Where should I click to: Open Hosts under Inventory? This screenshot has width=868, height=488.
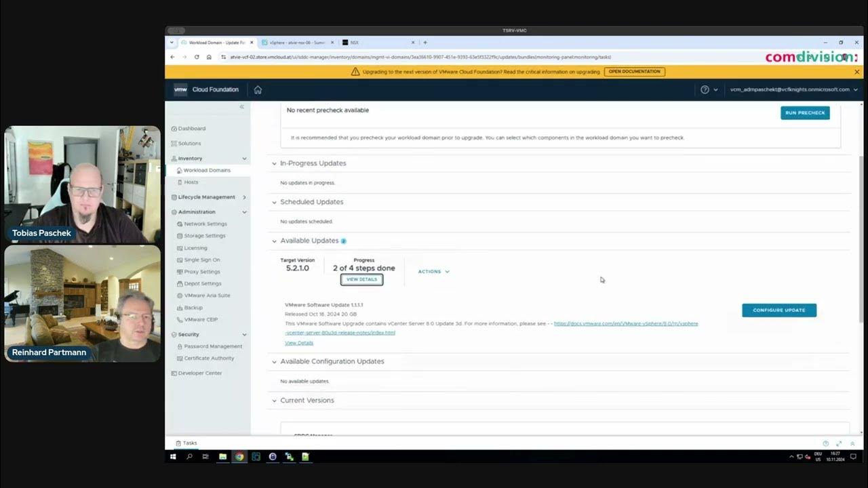click(191, 182)
